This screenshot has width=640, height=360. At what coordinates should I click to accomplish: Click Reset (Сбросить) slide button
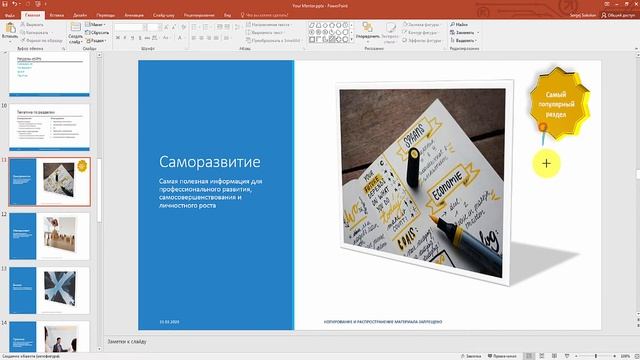tap(97, 33)
